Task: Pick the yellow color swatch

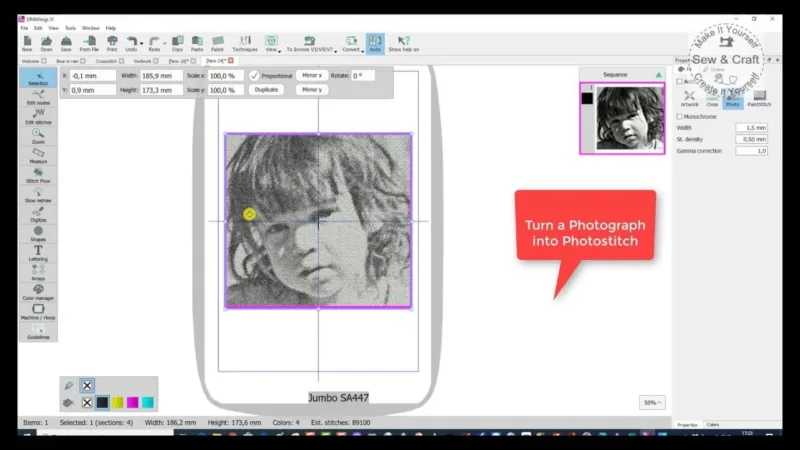Action: tap(118, 403)
